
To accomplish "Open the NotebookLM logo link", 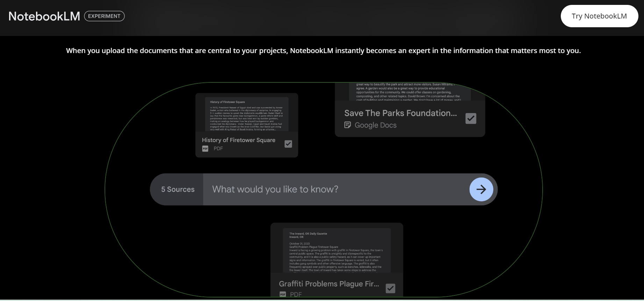I will pos(44,16).
